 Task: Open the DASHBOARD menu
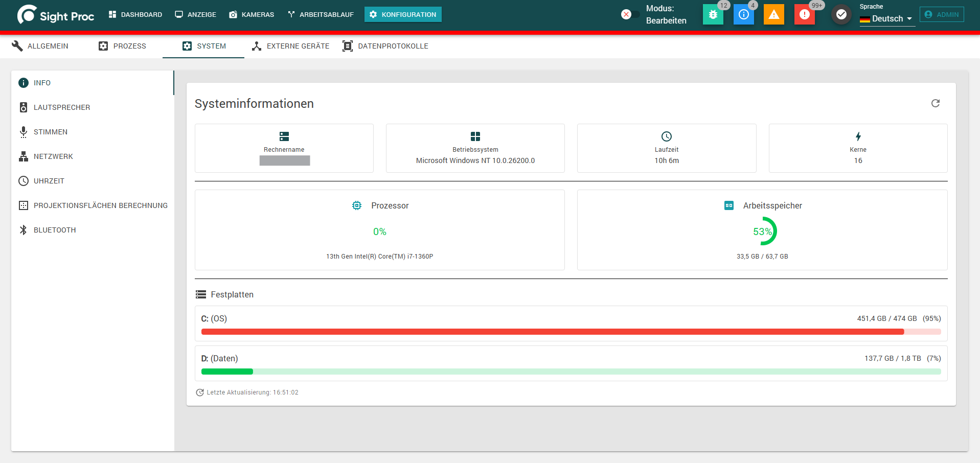click(x=135, y=14)
